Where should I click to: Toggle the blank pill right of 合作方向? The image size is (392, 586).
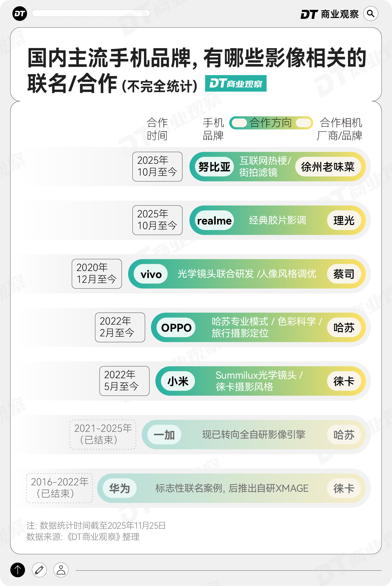304,123
